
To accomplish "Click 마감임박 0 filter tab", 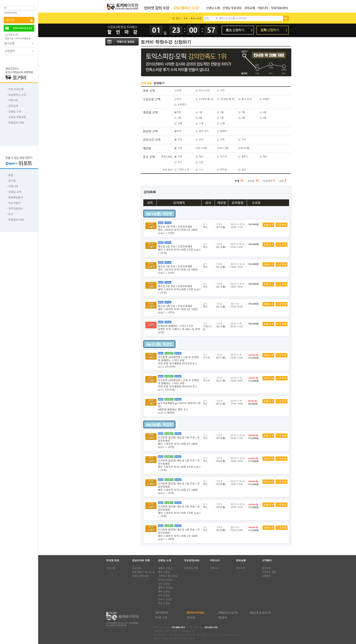I will point(269,181).
